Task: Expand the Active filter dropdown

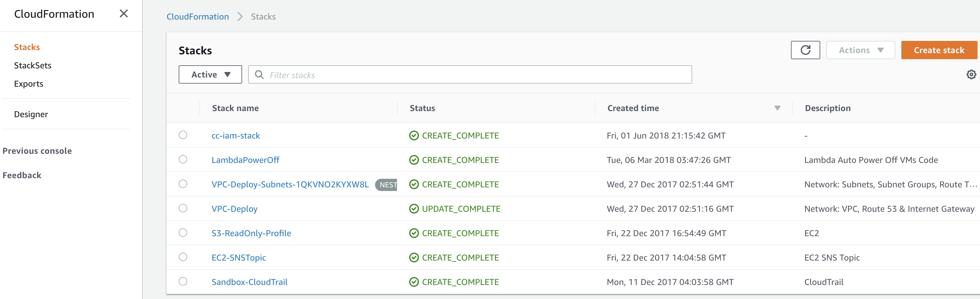Action: point(210,75)
